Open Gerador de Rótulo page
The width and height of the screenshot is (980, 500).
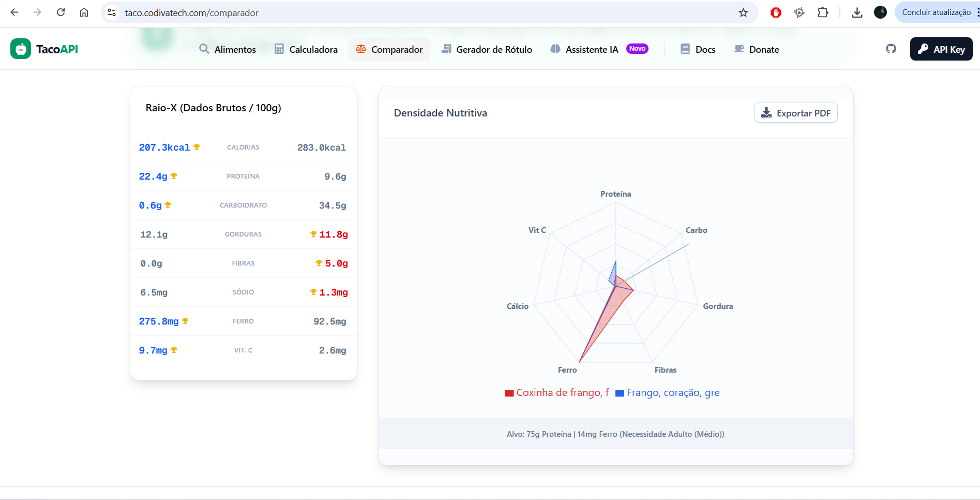coord(487,50)
